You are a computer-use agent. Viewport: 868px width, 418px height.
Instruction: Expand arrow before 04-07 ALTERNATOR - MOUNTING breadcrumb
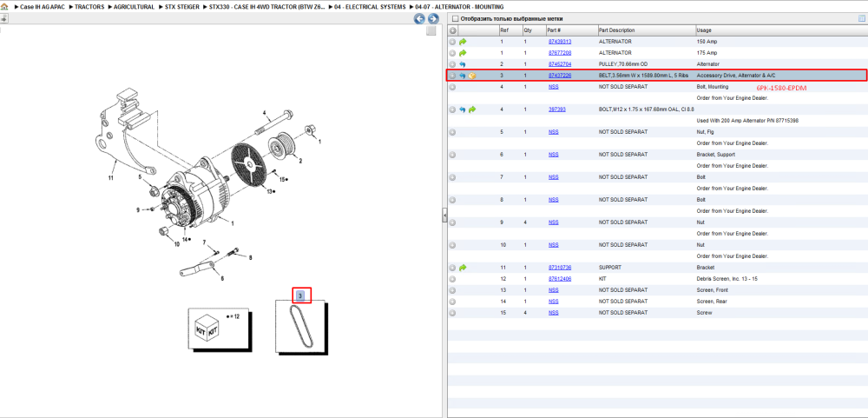(411, 7)
